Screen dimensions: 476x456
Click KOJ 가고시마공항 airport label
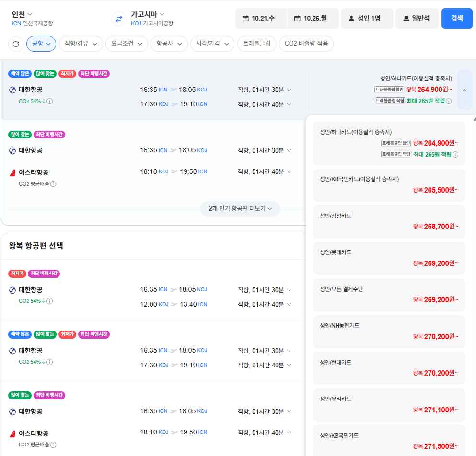click(x=152, y=23)
